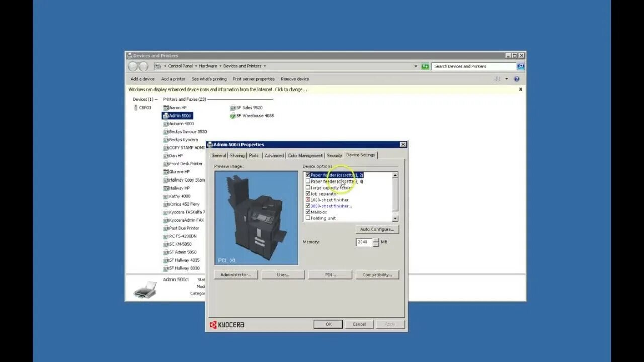Open Compatibility settings
This screenshot has width=644, height=362.
[x=377, y=275]
